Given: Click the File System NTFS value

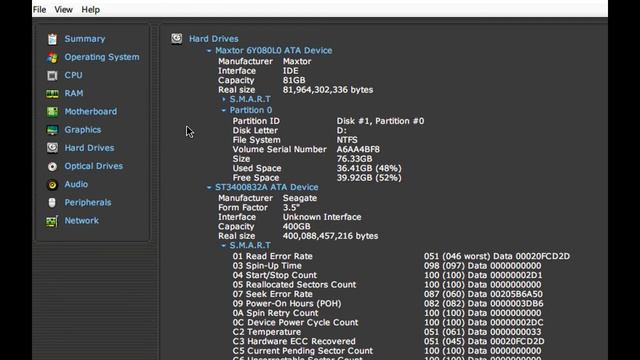Looking at the screenshot, I should click(347, 140).
